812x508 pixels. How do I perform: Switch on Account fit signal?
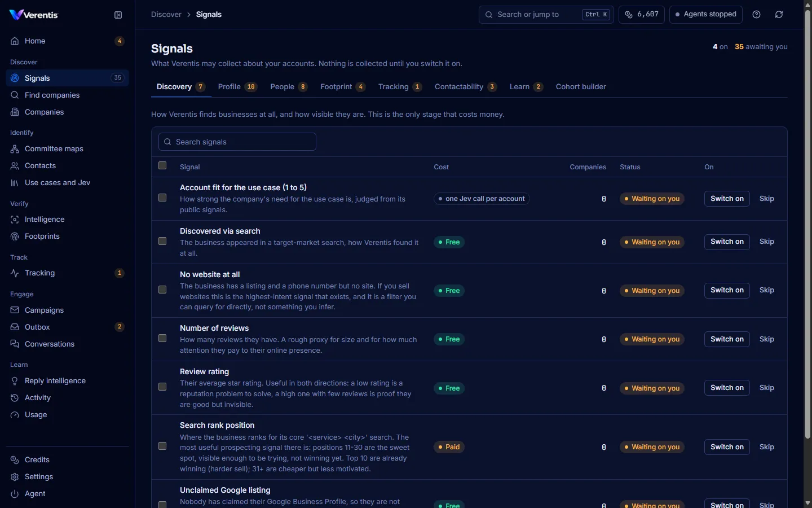pyautogui.click(x=727, y=199)
